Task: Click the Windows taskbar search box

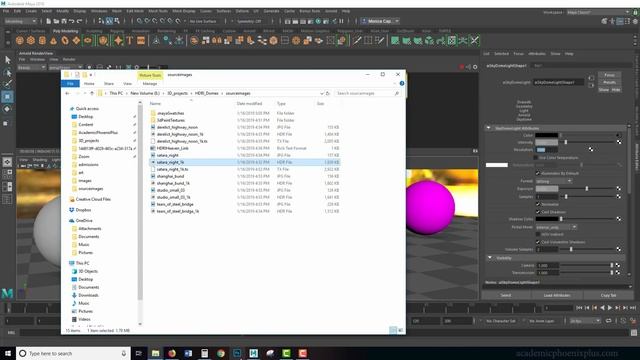Action: [73, 353]
